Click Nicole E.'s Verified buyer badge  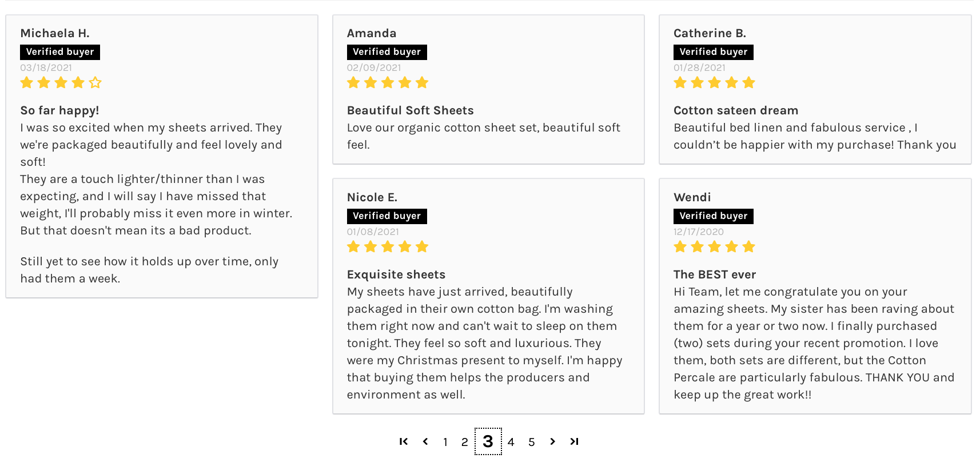[387, 216]
